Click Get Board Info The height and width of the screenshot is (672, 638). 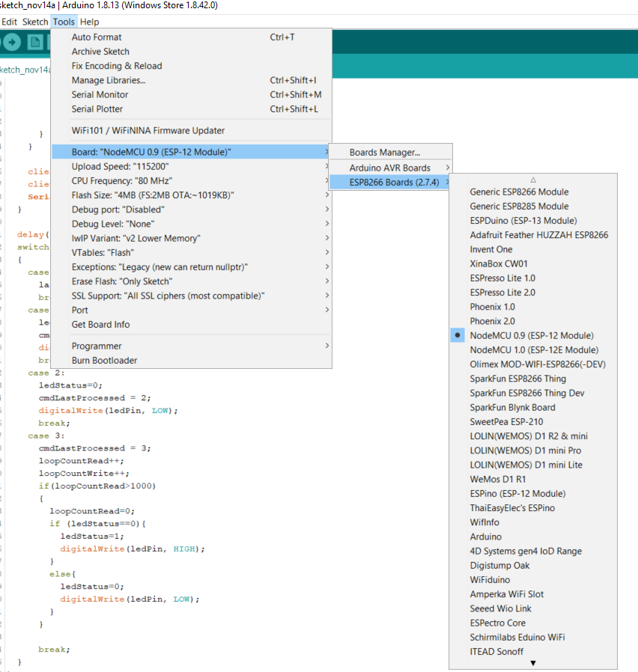click(x=192, y=325)
